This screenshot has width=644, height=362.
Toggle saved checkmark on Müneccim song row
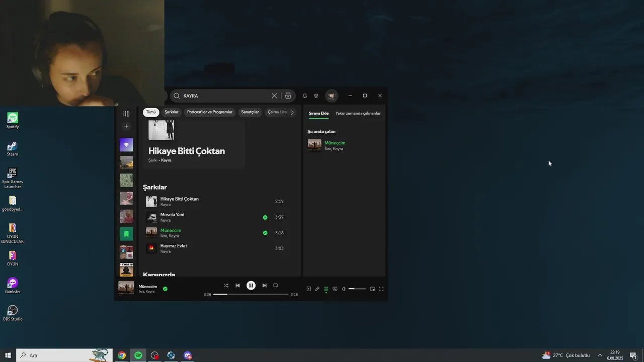point(265,233)
